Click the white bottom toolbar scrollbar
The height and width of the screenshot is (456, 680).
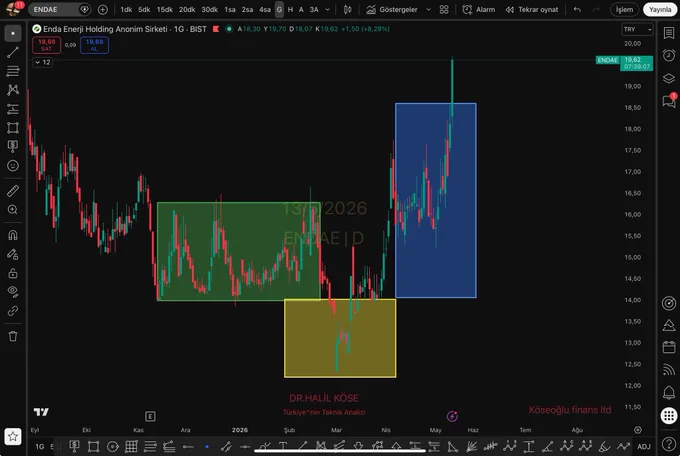coord(340,451)
